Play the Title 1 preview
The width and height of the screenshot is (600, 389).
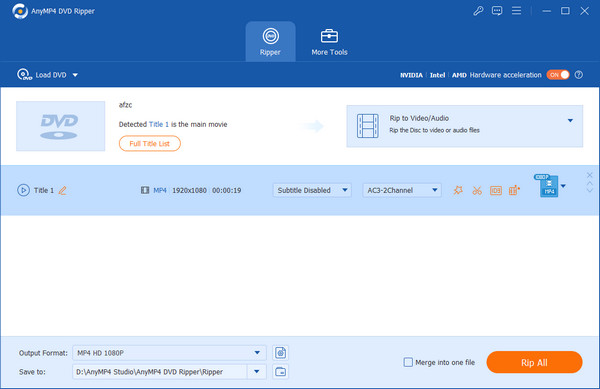pos(23,190)
